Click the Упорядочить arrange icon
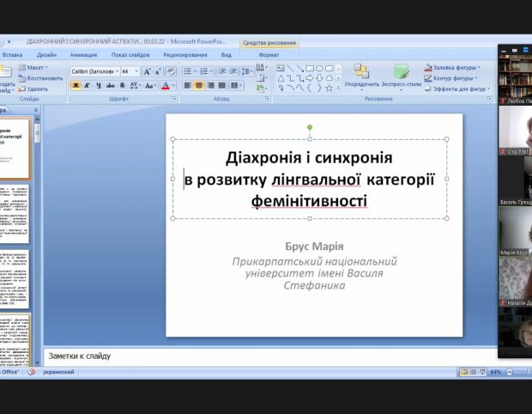Screen dimensions: 532x414 [x=361, y=76]
